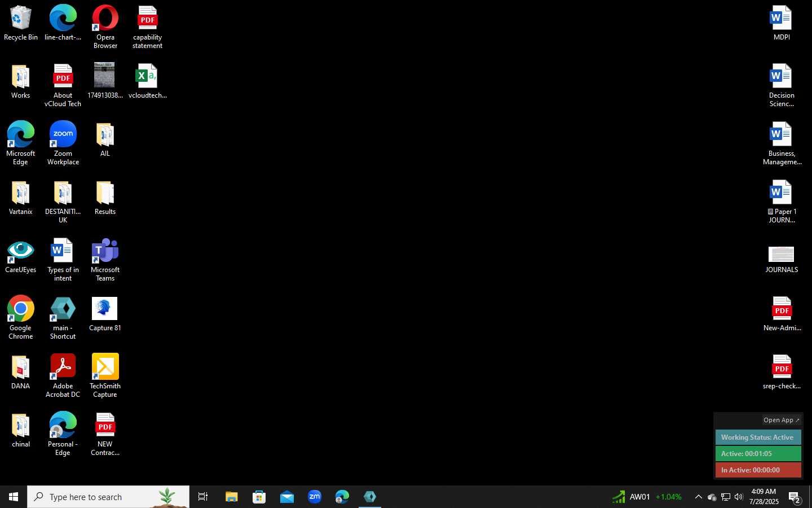The height and width of the screenshot is (508, 812).
Task: Select the About vCloud Tech PDF
Action: (63, 85)
